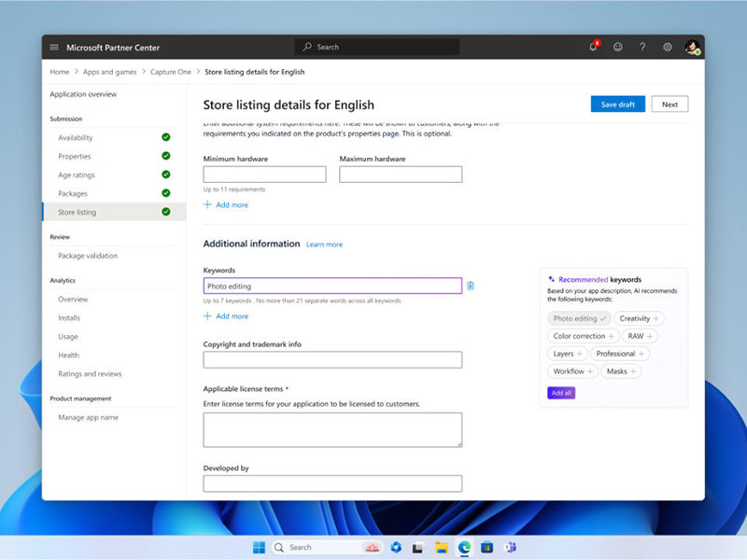The image size is (747, 560).
Task: Click the Partner Center search box
Action: [377, 47]
